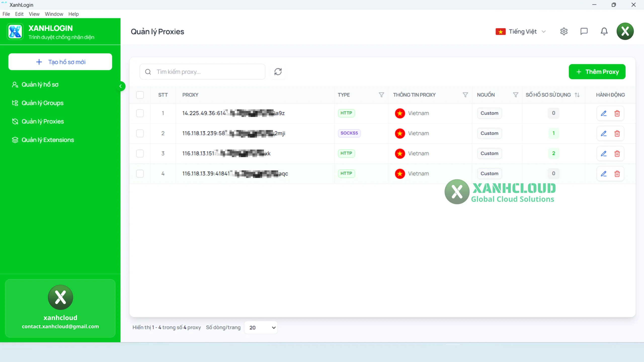
Task: Click proxy address 116.118.13.39 in row 4
Action: [x=235, y=173]
